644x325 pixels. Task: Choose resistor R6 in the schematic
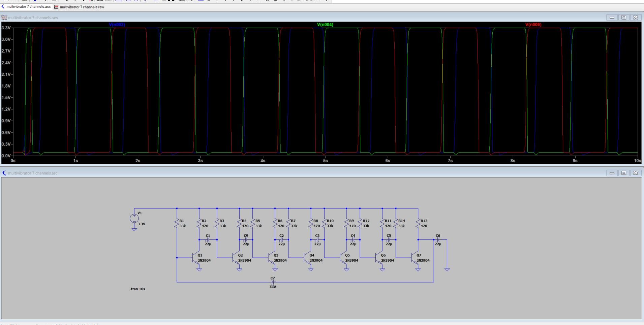click(275, 223)
